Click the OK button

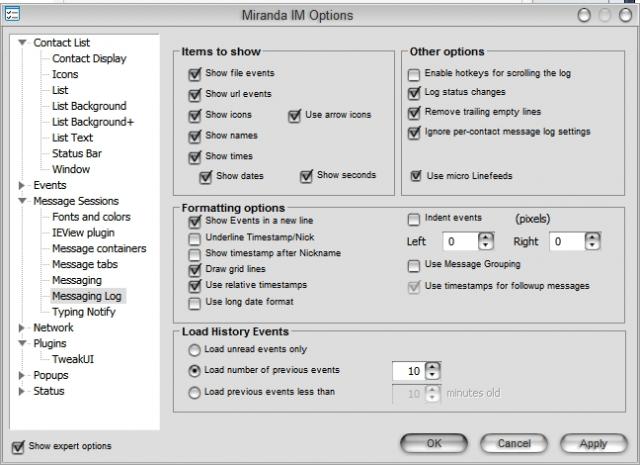point(434,443)
